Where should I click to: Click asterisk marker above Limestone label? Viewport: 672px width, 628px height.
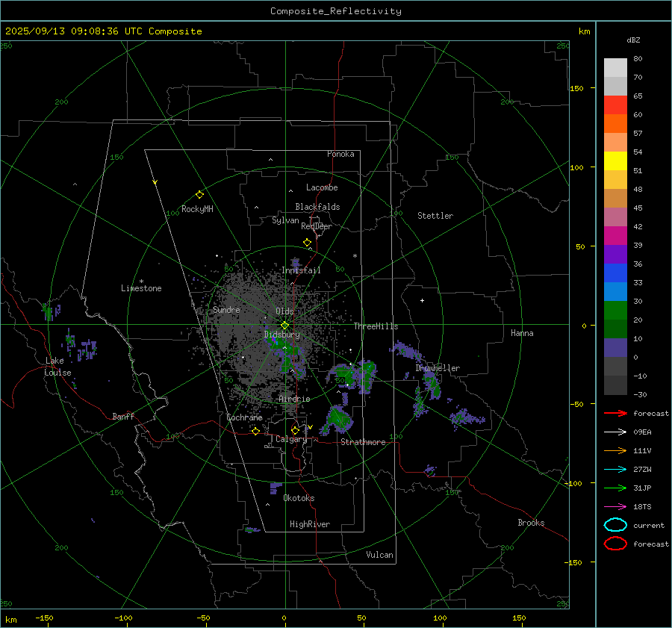coord(141,282)
